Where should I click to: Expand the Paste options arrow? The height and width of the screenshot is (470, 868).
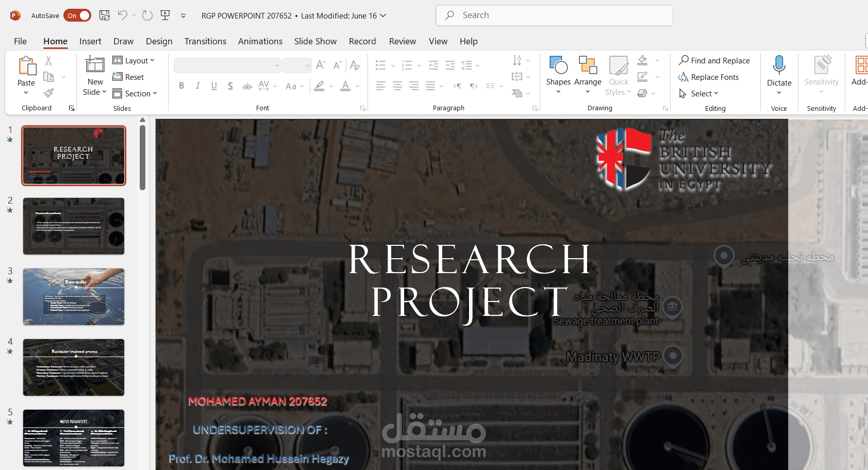pyautogui.click(x=26, y=93)
